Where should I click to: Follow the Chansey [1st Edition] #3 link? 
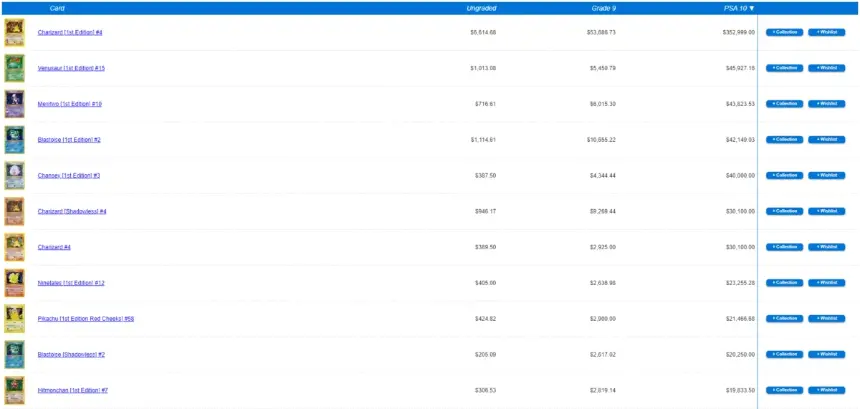pyautogui.click(x=69, y=175)
